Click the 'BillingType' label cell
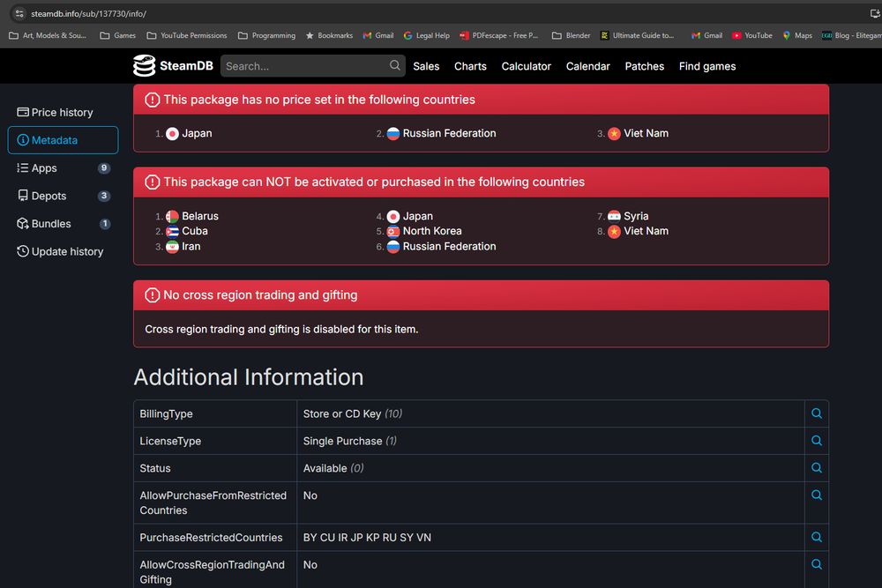Screen dimensions: 882x588 tap(215, 413)
